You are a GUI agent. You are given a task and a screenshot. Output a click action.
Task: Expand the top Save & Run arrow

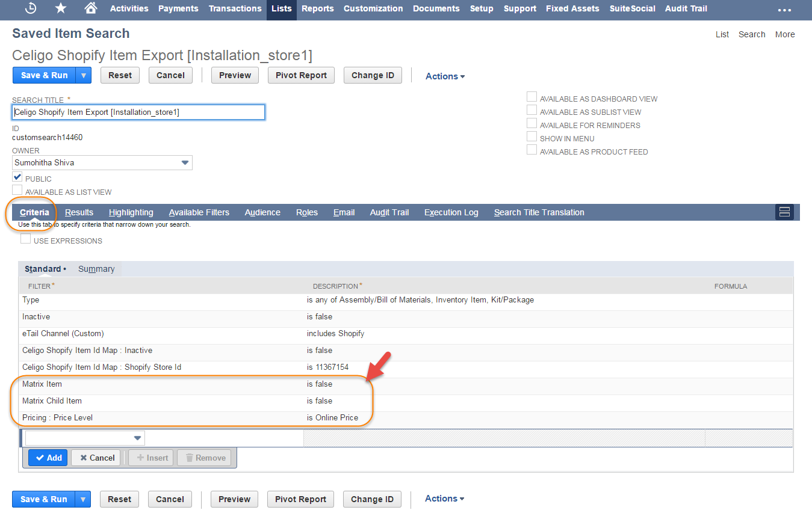coord(84,75)
